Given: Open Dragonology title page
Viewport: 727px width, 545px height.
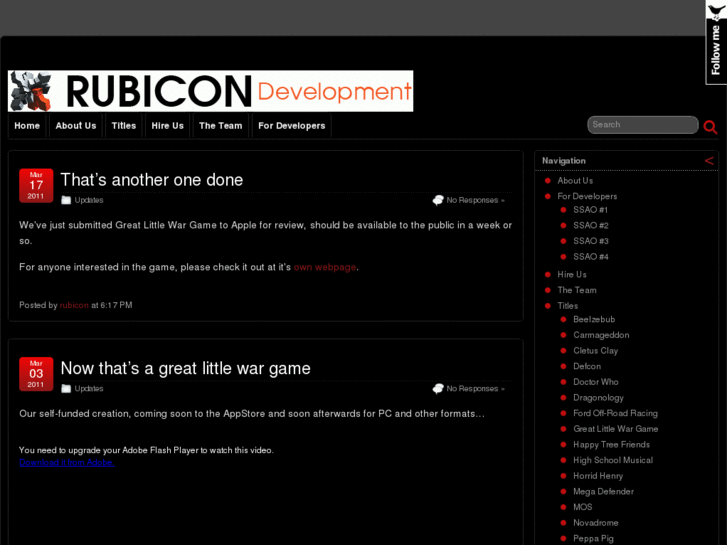Looking at the screenshot, I should 598,398.
